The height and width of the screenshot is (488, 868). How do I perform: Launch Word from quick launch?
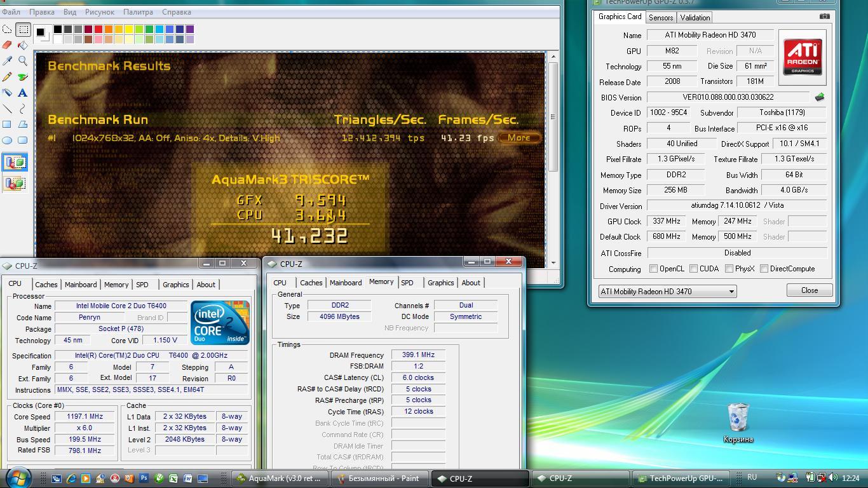click(188, 478)
